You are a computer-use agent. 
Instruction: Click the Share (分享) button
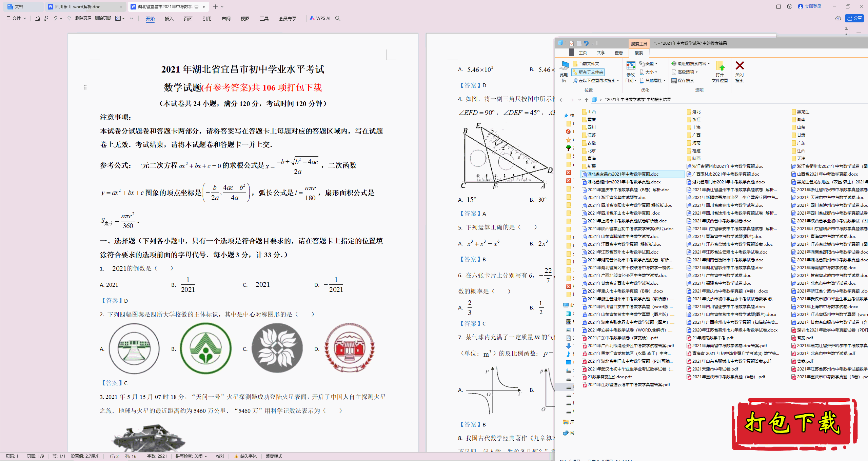point(855,18)
